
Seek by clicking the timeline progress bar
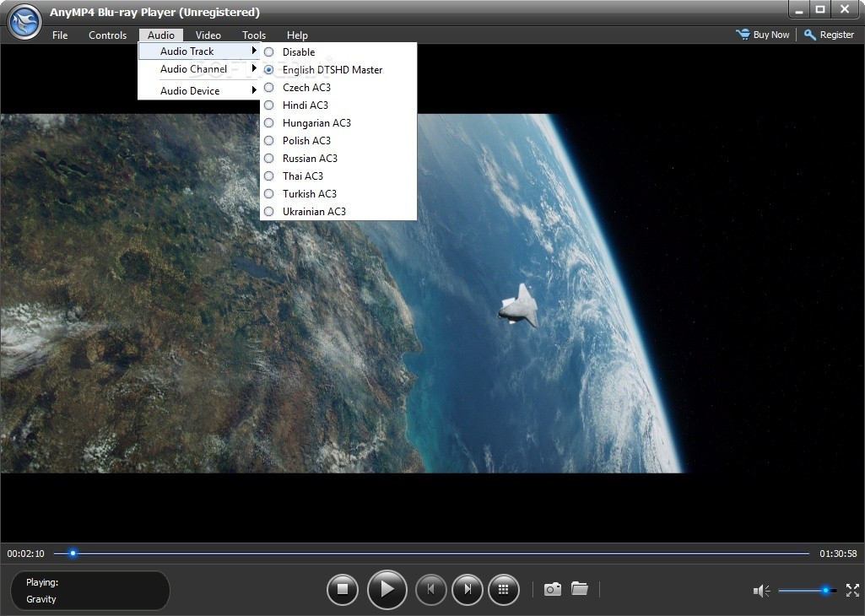tap(431, 553)
